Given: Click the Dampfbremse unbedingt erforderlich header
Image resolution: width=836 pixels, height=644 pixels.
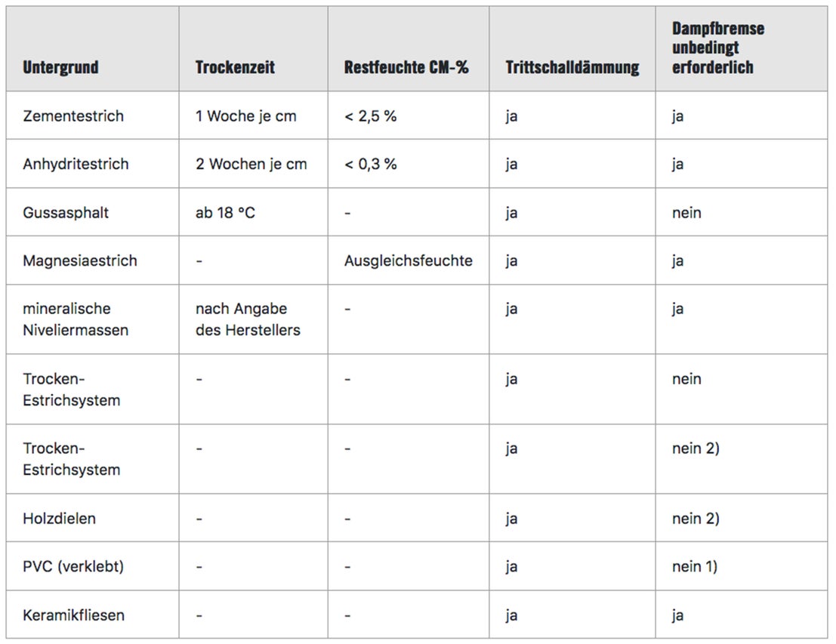Looking at the screenshot, I should click(x=717, y=48).
